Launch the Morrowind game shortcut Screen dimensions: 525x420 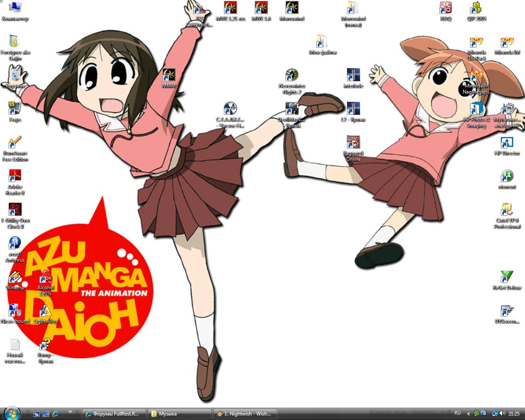292,11
